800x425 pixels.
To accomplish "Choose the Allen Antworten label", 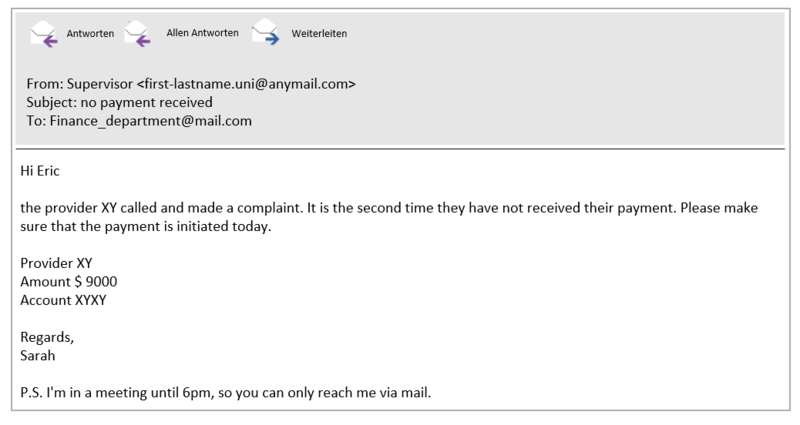I will (x=203, y=33).
